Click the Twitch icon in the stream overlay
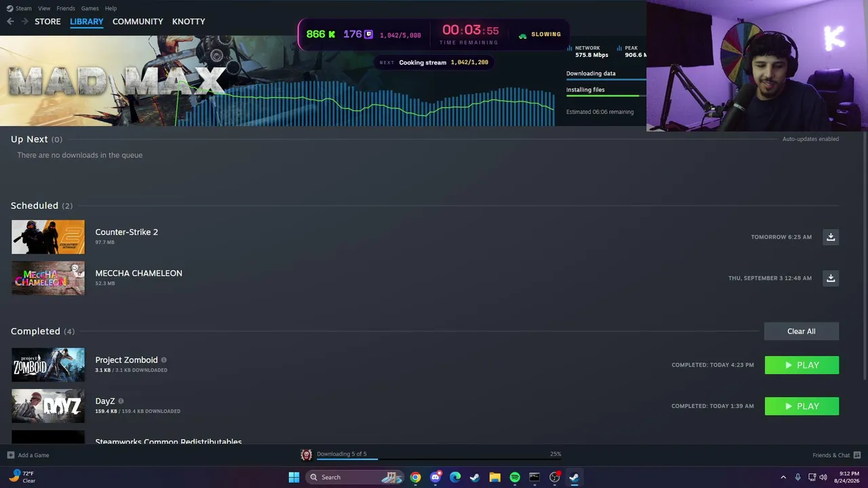This screenshot has width=868, height=488. 368,34
